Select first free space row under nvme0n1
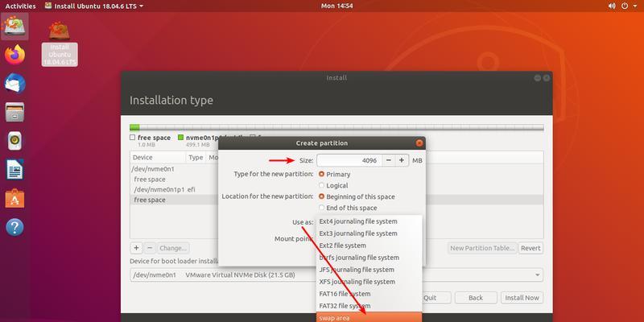This screenshot has height=322, width=644. [175, 180]
